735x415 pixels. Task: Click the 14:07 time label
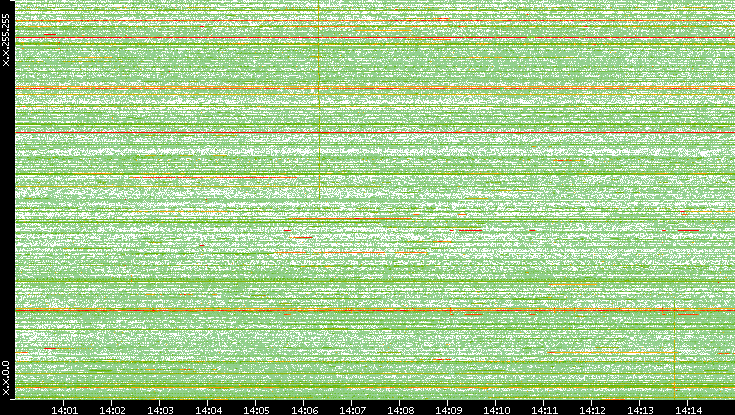pos(352,410)
